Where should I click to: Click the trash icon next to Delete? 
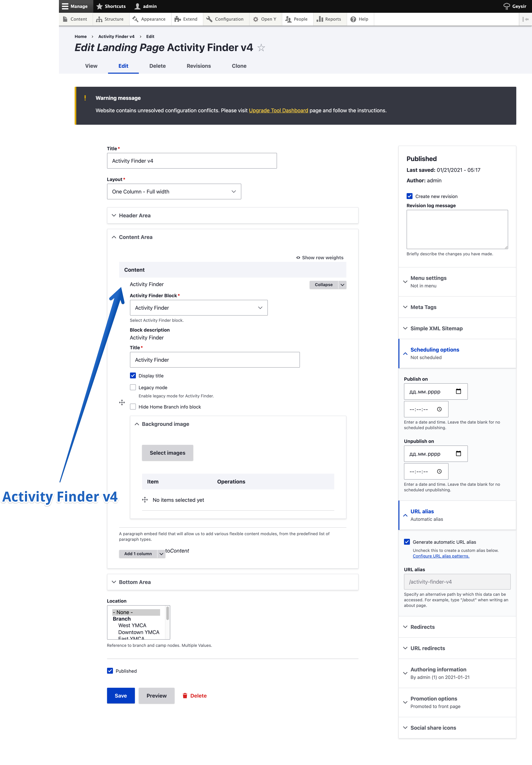click(x=185, y=696)
